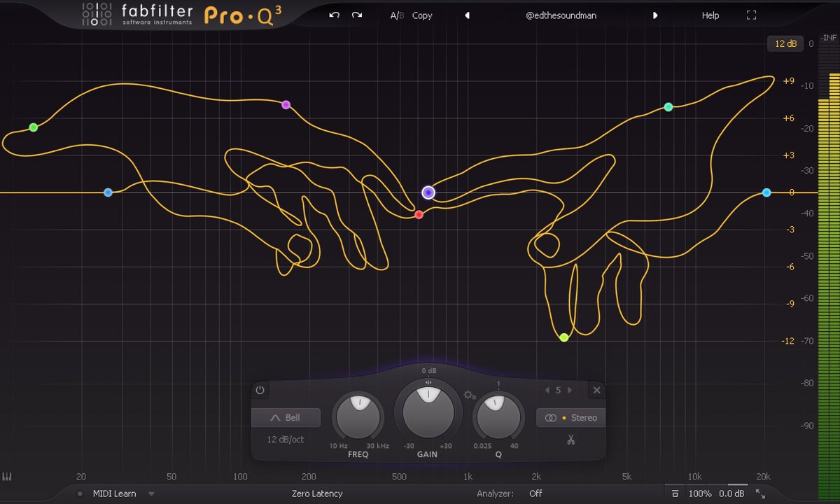Click the band number 5 label
This screenshot has width=840, height=504.
click(x=559, y=390)
